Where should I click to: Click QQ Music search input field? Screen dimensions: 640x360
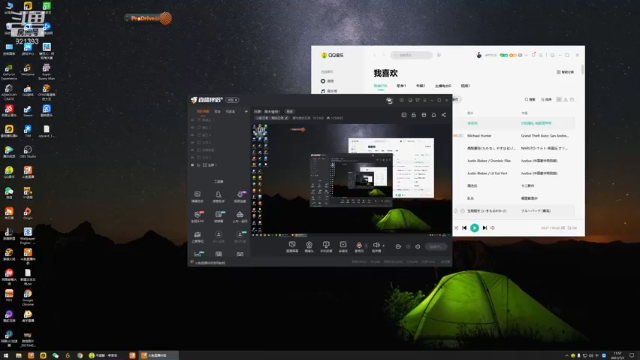(411, 55)
